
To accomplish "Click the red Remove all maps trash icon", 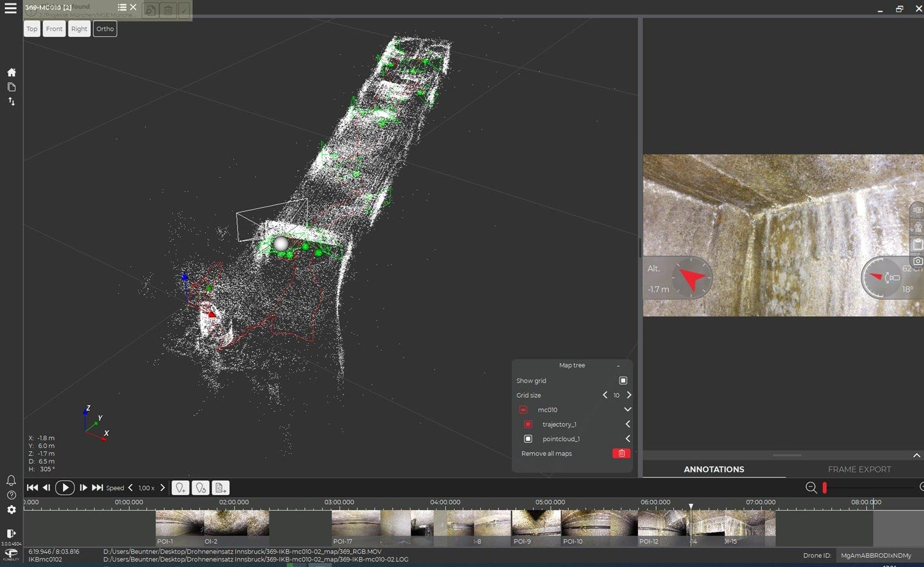I will point(621,454).
